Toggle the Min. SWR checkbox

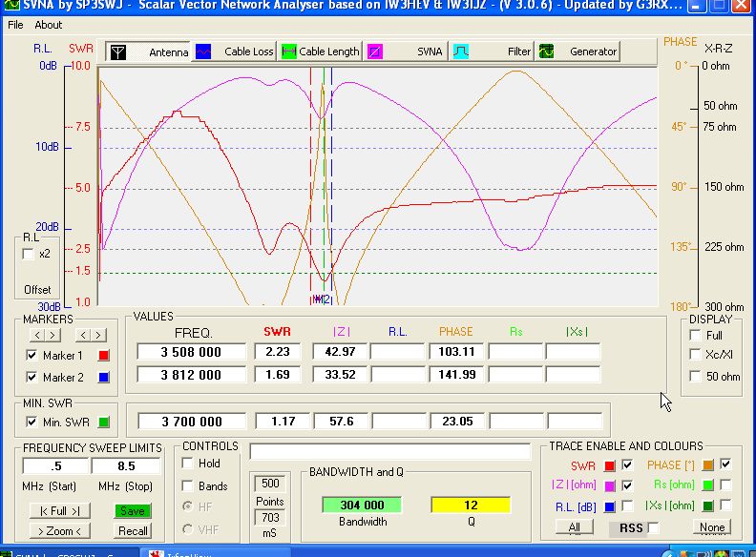32,423
